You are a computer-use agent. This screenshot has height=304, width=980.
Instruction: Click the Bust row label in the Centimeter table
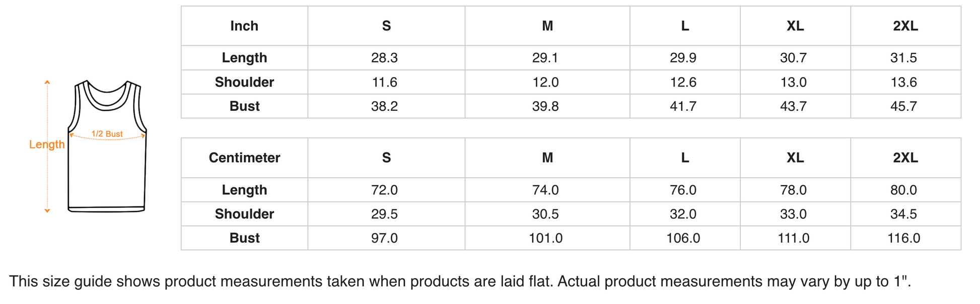coord(244,238)
